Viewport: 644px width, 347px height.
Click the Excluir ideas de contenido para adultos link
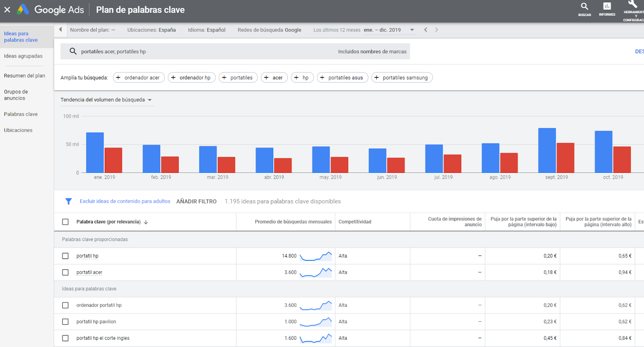pos(125,202)
